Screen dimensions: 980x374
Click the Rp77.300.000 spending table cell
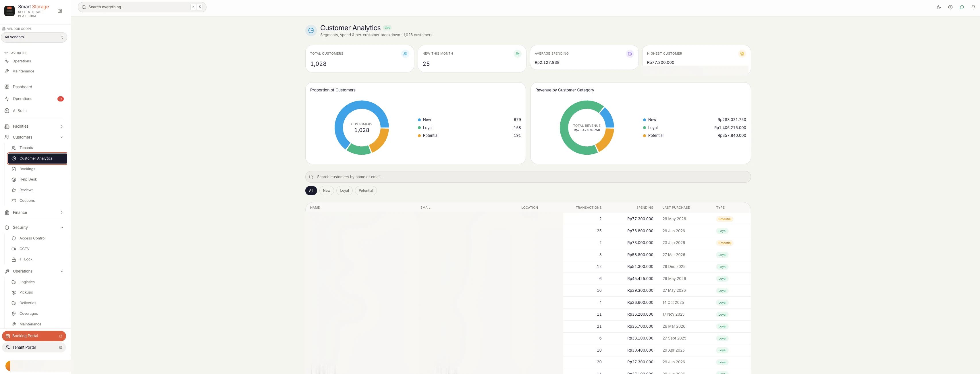coord(640,219)
